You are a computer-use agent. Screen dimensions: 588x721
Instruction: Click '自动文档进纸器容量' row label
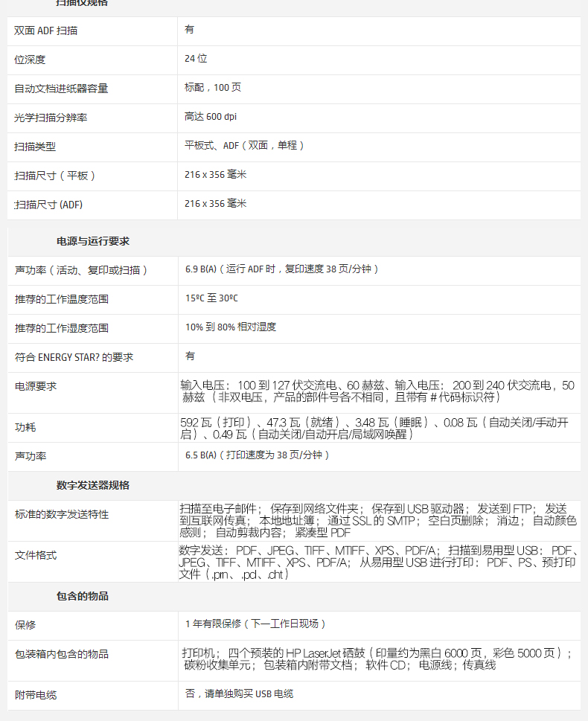point(61,89)
